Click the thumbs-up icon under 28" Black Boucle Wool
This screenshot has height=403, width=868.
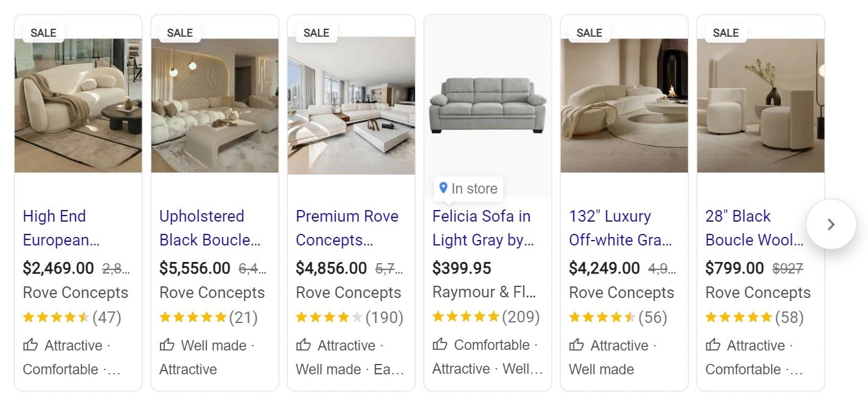tap(713, 345)
